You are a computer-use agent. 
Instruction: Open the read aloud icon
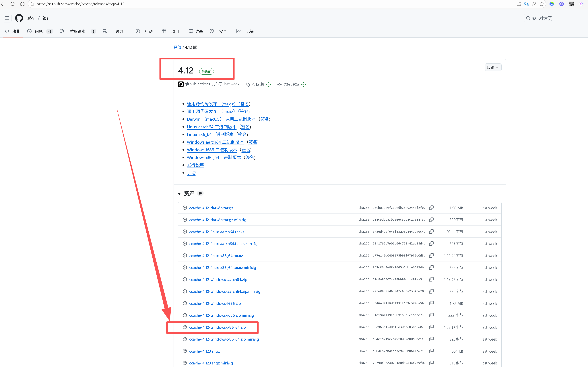534,4
